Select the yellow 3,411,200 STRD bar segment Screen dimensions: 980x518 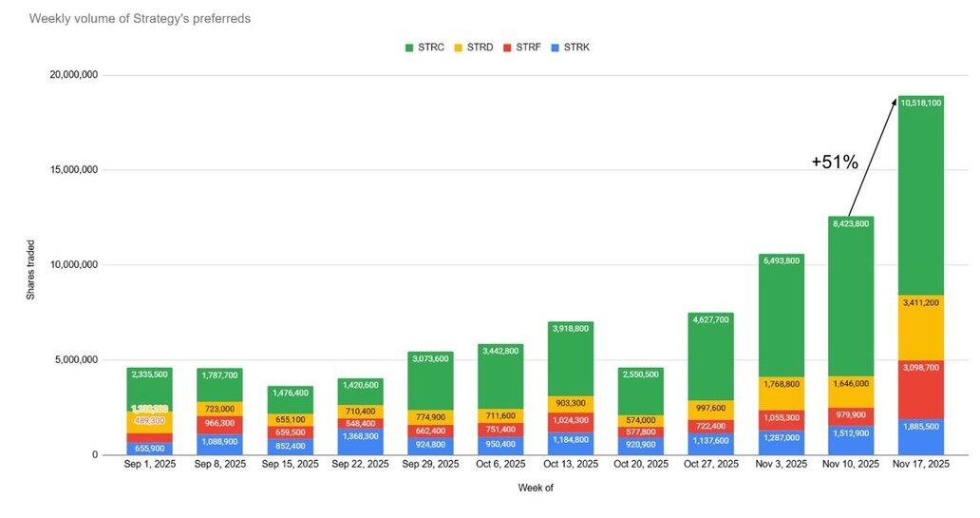[x=920, y=328]
